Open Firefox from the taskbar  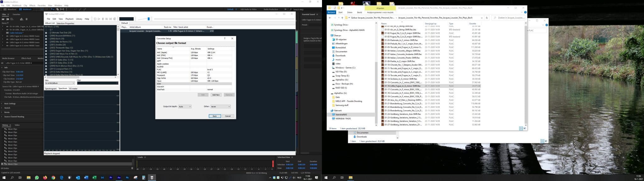(x=45, y=178)
